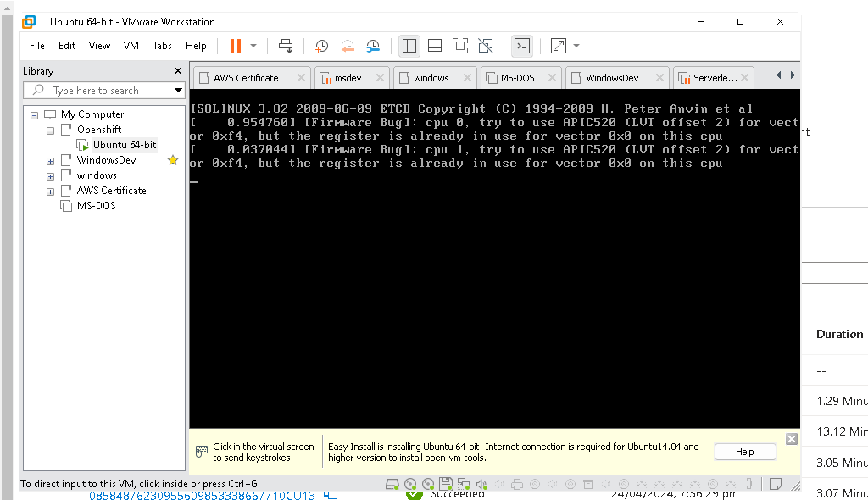Open the snapshot manager (clock with wrench)
Viewport: 868px width, 500px height.
373,46
